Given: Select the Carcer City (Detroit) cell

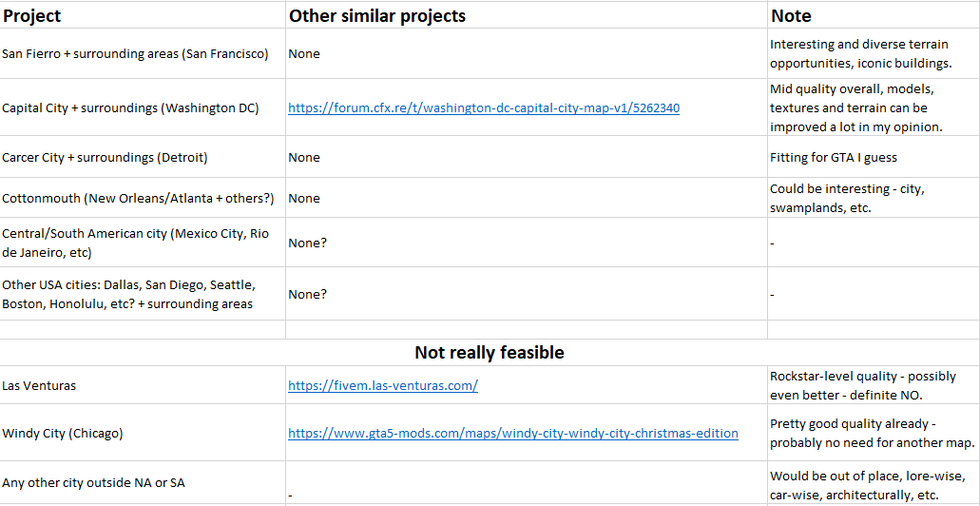Looking at the screenshot, I should [143, 158].
